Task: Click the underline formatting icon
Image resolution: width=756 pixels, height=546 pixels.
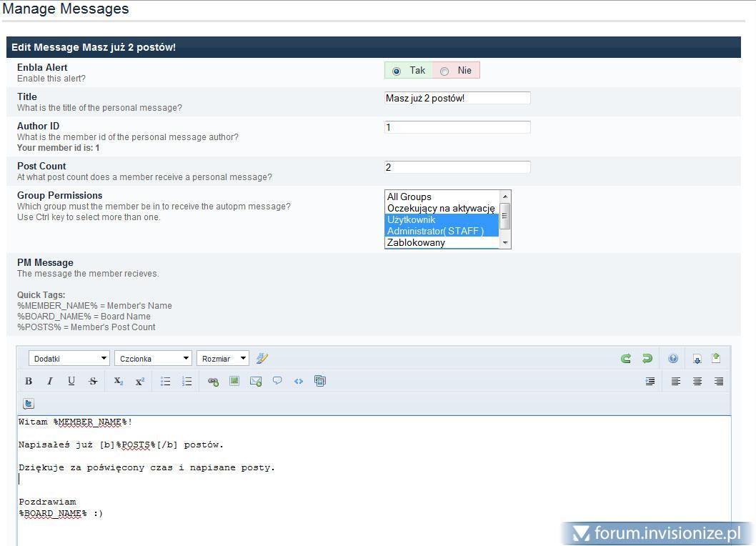Action: click(x=71, y=382)
